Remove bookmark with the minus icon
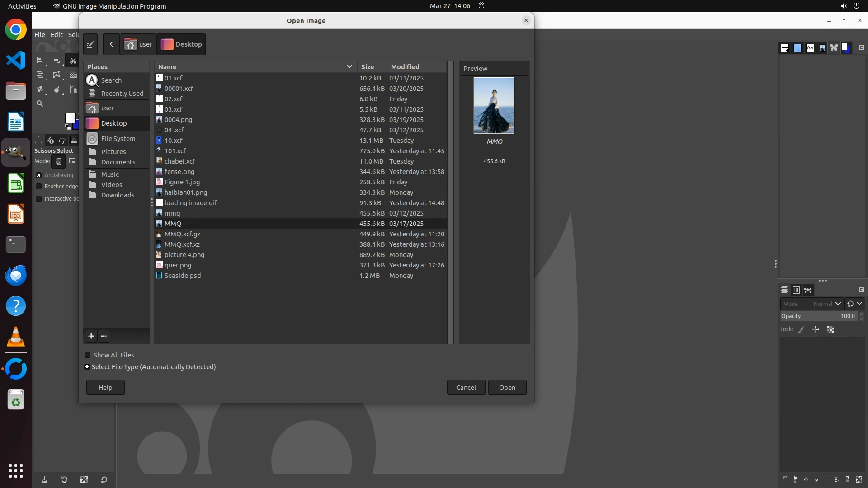 104,336
